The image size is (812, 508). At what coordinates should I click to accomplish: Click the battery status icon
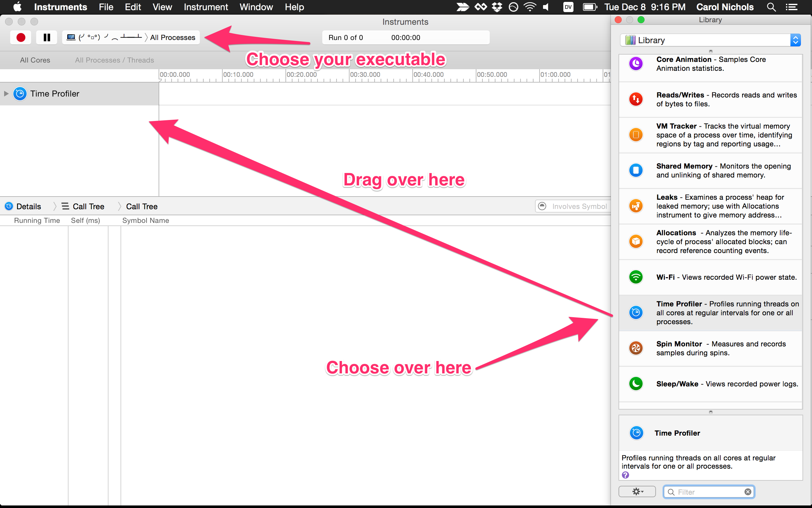click(590, 7)
